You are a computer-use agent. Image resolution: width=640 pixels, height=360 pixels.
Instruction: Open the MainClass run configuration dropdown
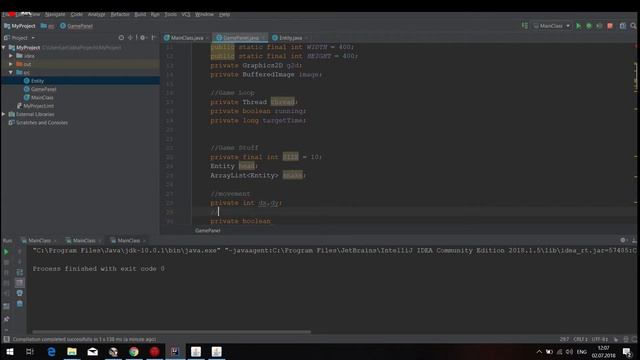(x=551, y=26)
